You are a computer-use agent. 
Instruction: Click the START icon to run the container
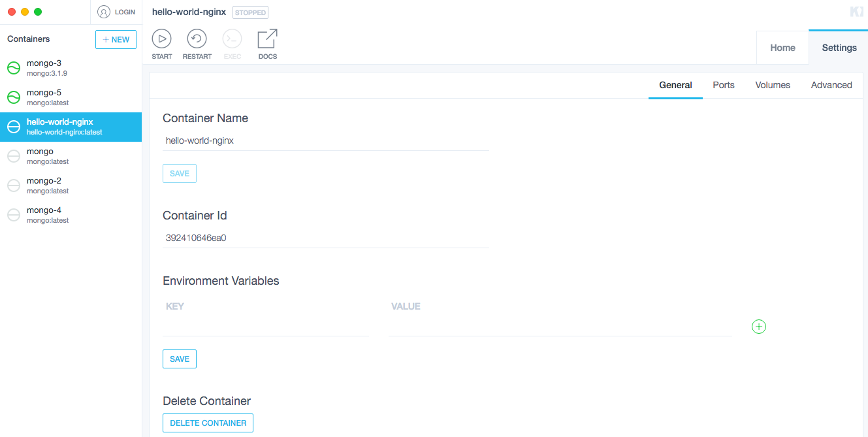click(x=161, y=39)
